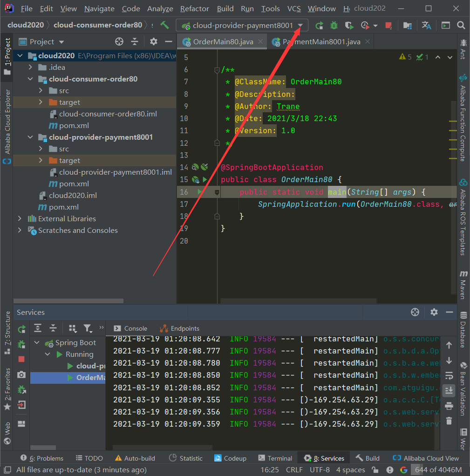470x476 pixels.
Task: Open Alibaba Cloud View button
Action: [x=426, y=458]
